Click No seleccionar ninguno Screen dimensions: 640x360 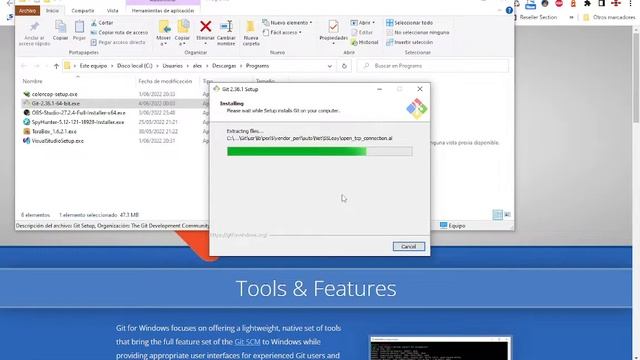418,32
